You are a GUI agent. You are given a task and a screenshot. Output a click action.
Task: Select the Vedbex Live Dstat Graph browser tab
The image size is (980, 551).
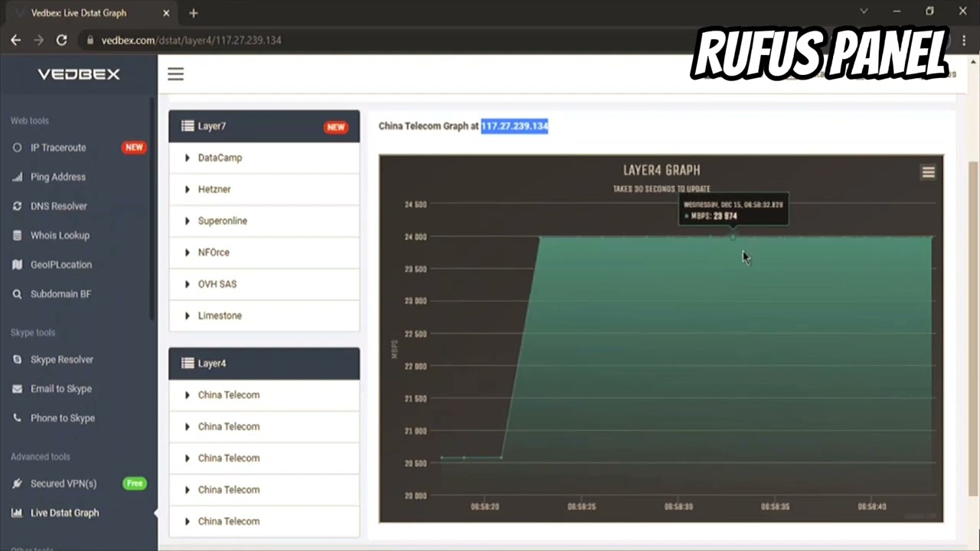tap(92, 13)
